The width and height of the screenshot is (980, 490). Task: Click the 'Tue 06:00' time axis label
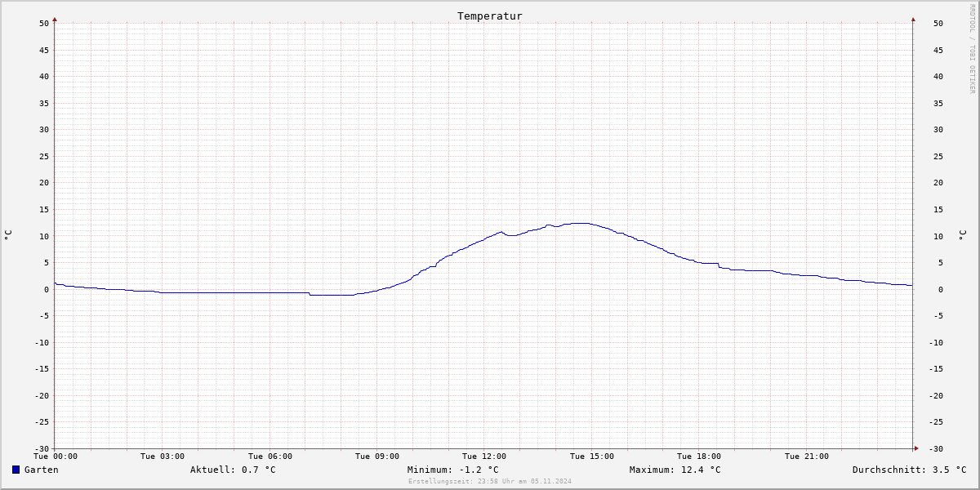(270, 457)
